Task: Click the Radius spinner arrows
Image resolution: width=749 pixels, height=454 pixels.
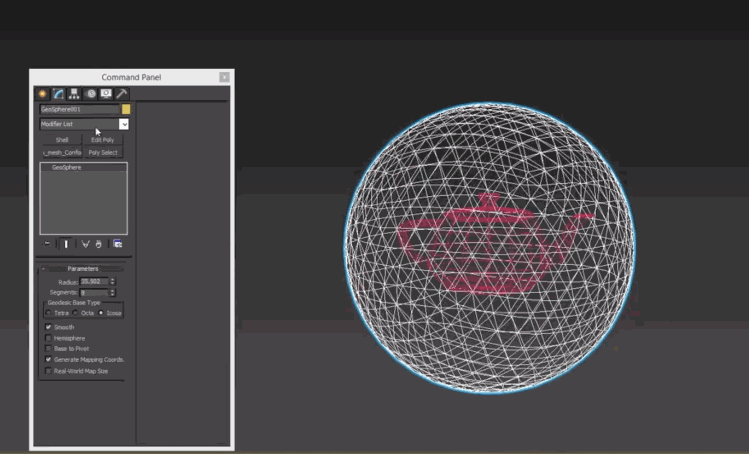Action: pyautogui.click(x=113, y=281)
